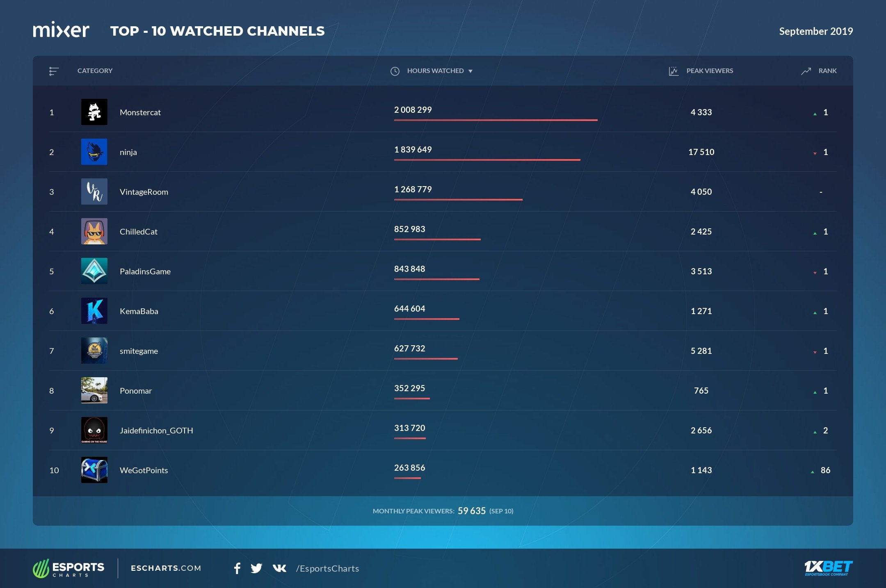
Task: Select the CATEGORY column header
Action: [95, 71]
